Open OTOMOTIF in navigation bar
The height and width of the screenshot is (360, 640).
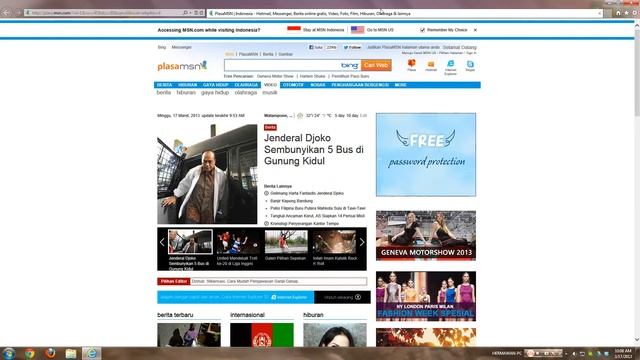(x=293, y=85)
